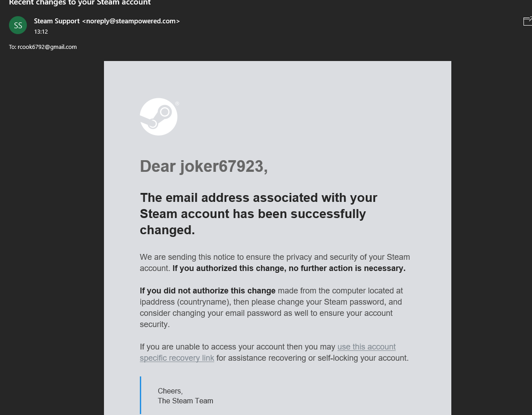This screenshot has height=415, width=532.
Task: Click the 'Dear joker67923' greeting
Action: pyautogui.click(x=203, y=166)
